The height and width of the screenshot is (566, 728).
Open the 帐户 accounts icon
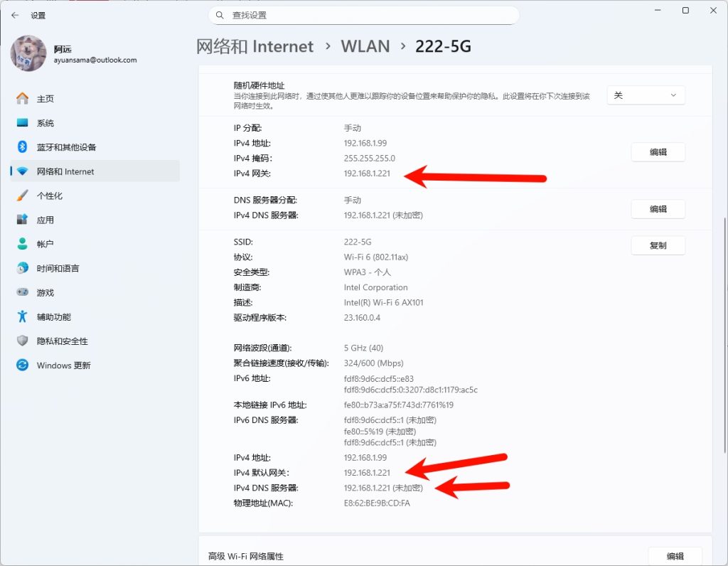pyautogui.click(x=23, y=244)
